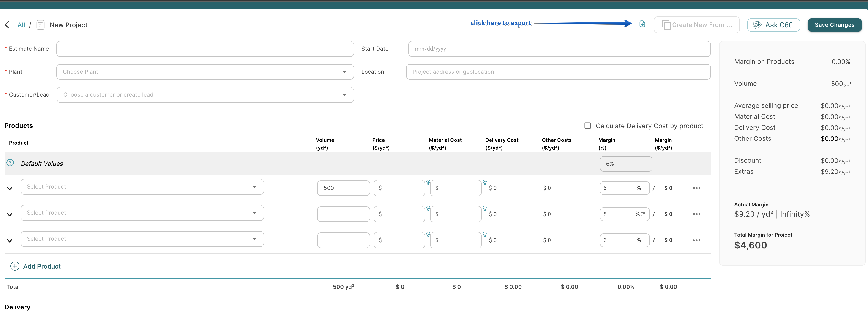The height and width of the screenshot is (313, 868).
Task: Open the three-dots menu on third product row
Action: click(696, 240)
